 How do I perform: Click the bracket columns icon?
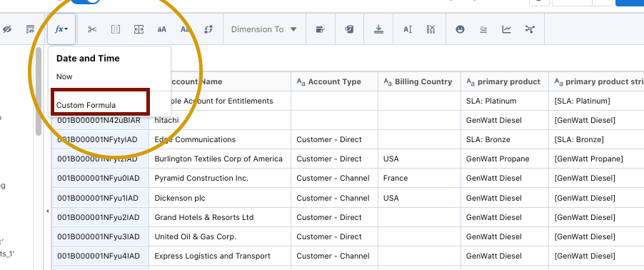click(116, 29)
